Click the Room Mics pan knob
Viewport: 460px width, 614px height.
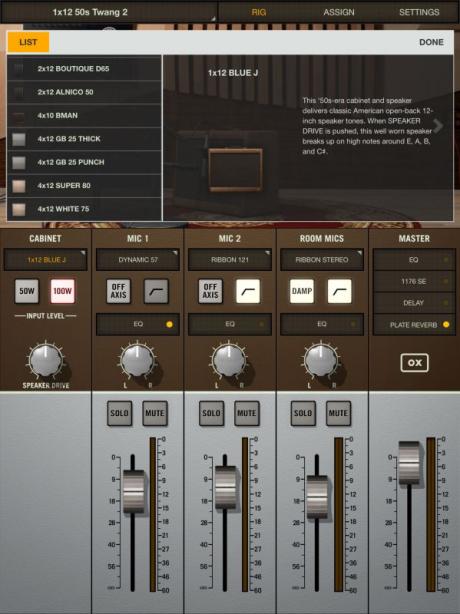click(x=321, y=361)
